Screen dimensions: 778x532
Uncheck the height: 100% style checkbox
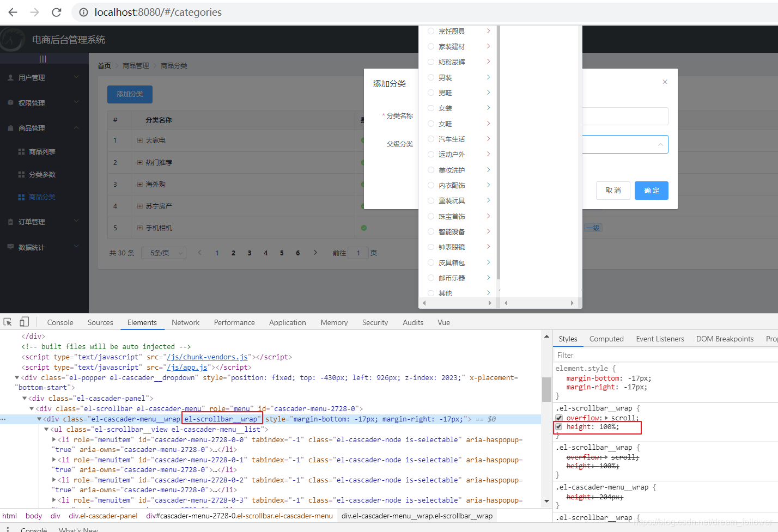559,427
